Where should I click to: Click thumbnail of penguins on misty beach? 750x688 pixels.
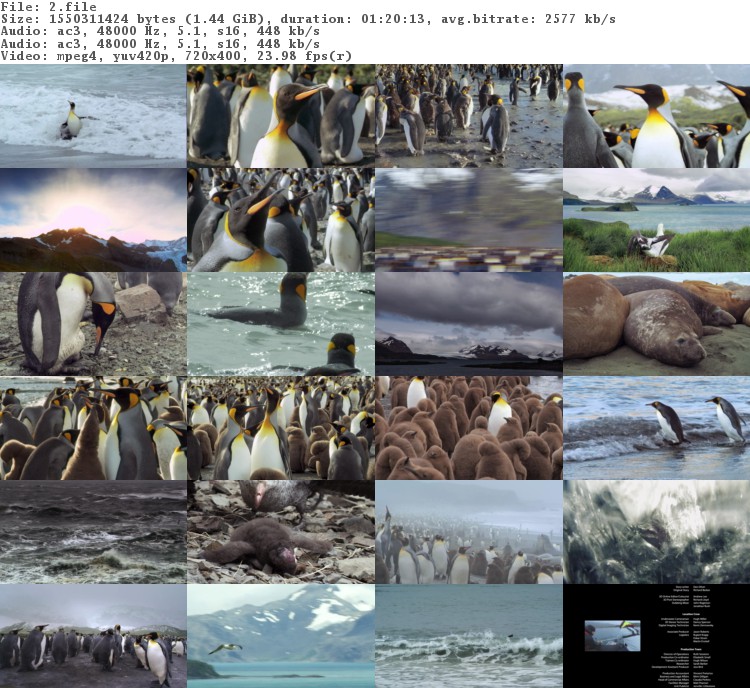tap(468, 532)
